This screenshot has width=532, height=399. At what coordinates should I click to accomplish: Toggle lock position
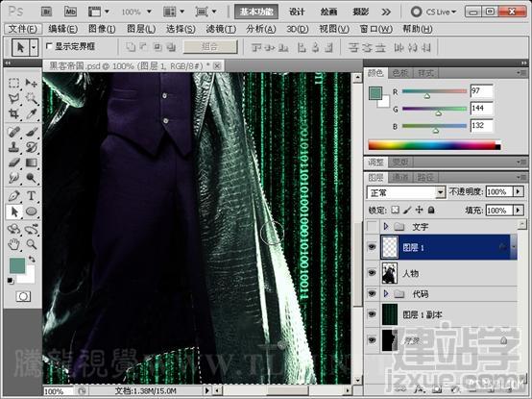pyautogui.click(x=420, y=210)
